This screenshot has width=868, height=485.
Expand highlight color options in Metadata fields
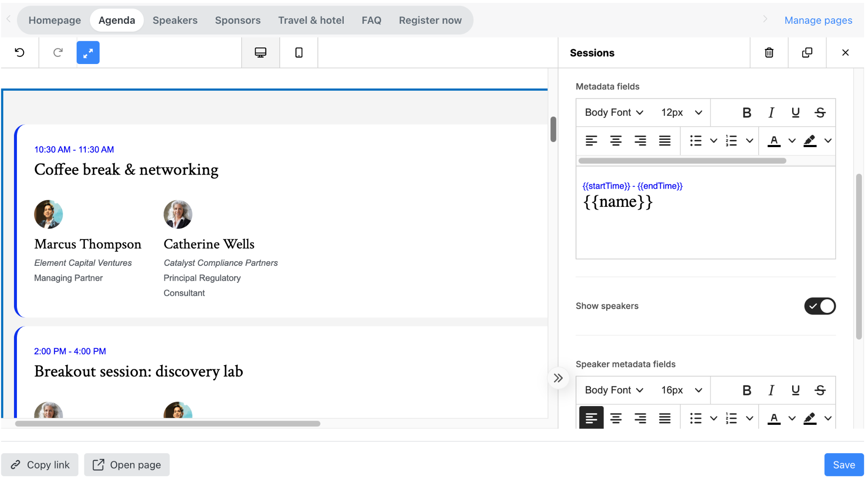point(828,141)
